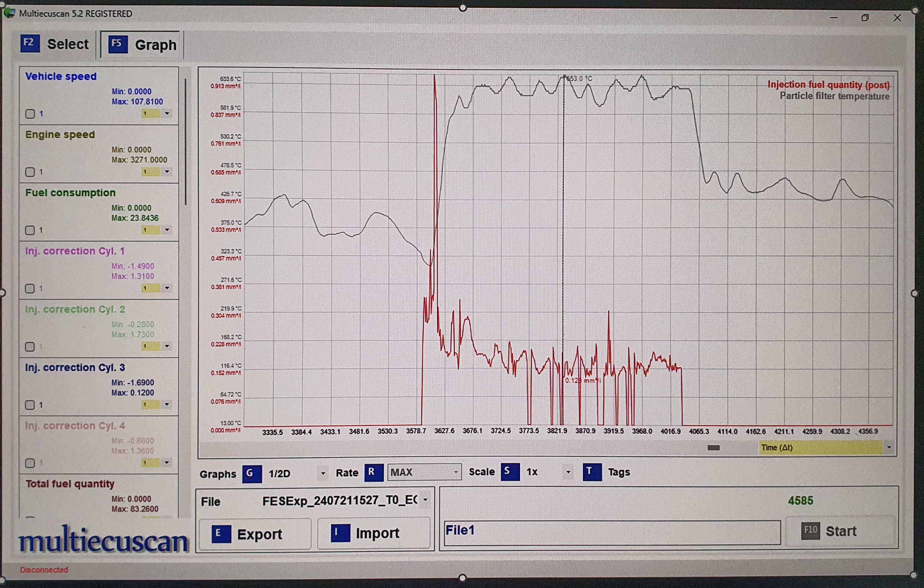Click the Engine speed parameter title
The width and height of the screenshot is (924, 588).
(x=60, y=135)
